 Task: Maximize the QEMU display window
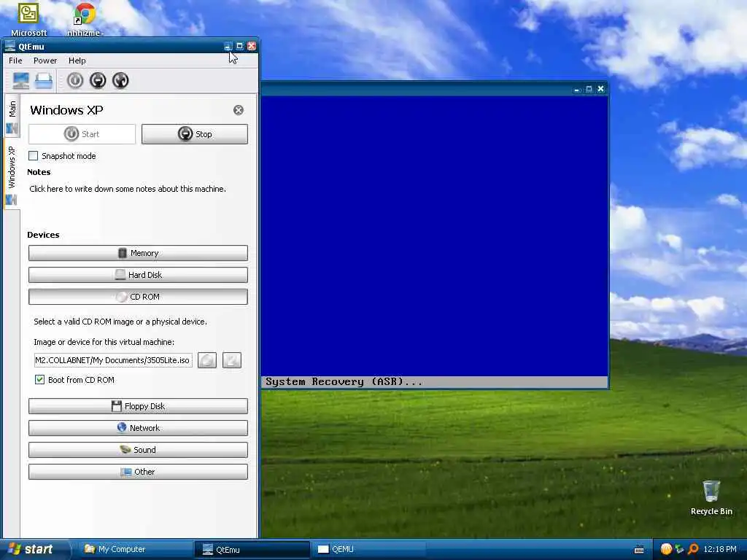click(589, 89)
